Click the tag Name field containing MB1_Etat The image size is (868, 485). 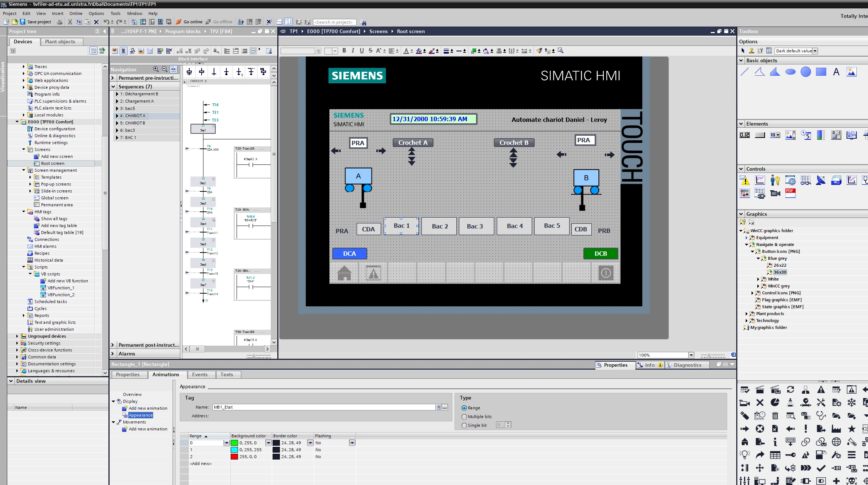(324, 407)
